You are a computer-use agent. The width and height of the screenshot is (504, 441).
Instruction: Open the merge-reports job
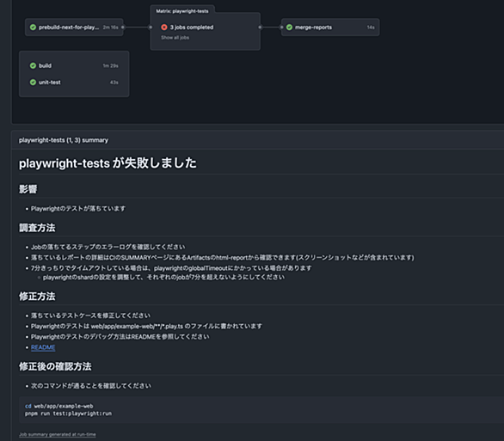(330, 28)
